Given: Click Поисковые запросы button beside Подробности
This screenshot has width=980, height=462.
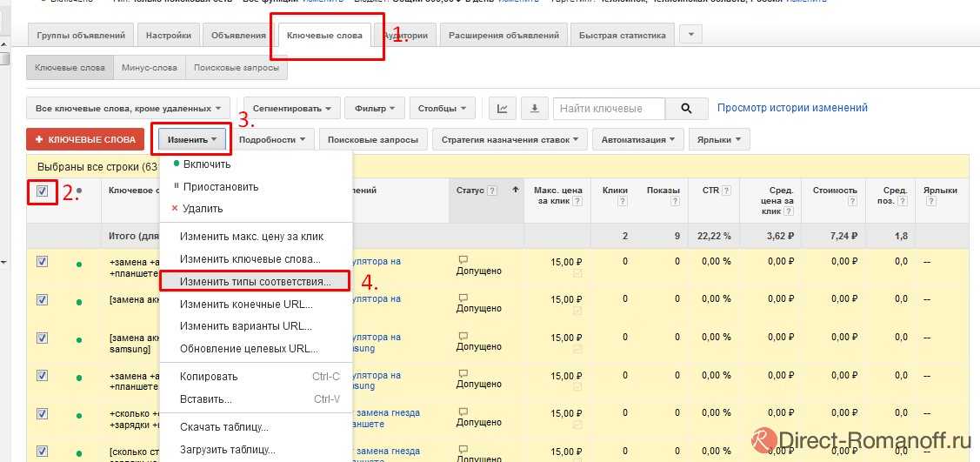Looking at the screenshot, I should pos(373,139).
